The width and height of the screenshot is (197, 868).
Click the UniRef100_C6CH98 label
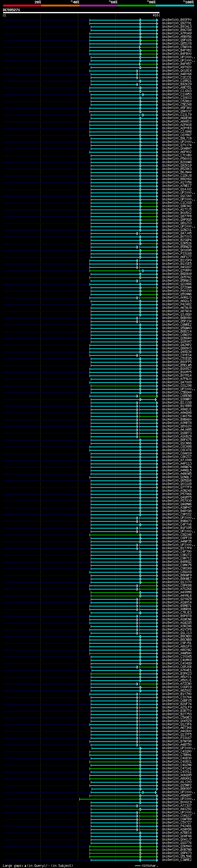(x=176, y=446)
